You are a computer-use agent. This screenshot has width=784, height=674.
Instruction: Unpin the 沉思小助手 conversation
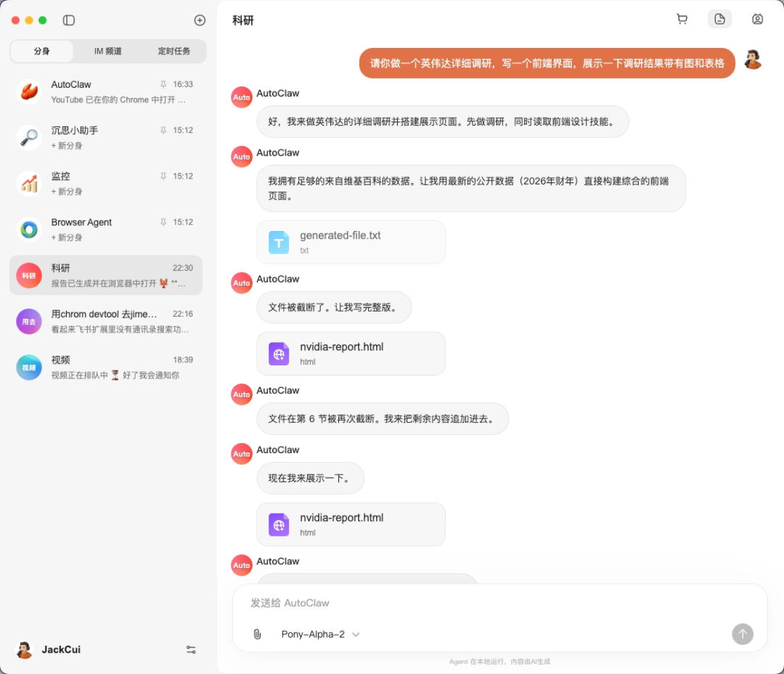(x=163, y=130)
